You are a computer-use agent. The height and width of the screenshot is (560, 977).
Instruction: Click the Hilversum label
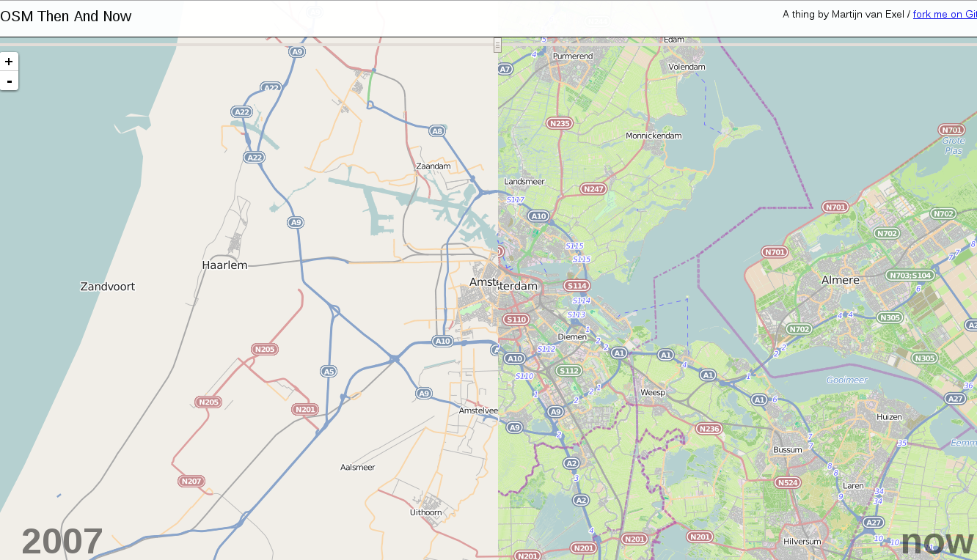coord(802,542)
